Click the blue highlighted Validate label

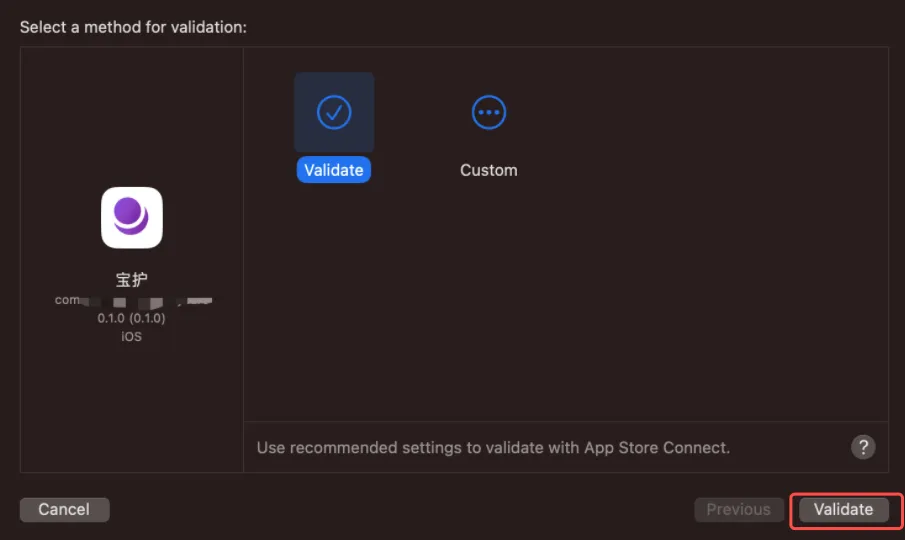tap(334, 170)
